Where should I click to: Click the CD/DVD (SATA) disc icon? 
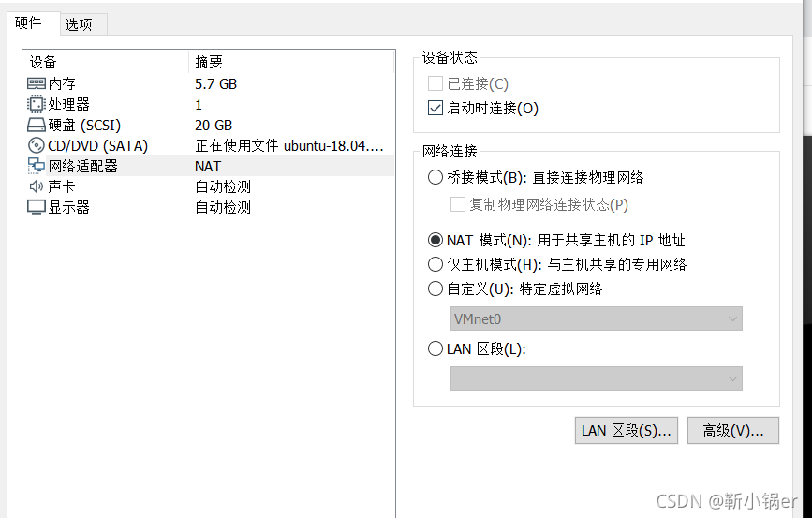[37, 145]
